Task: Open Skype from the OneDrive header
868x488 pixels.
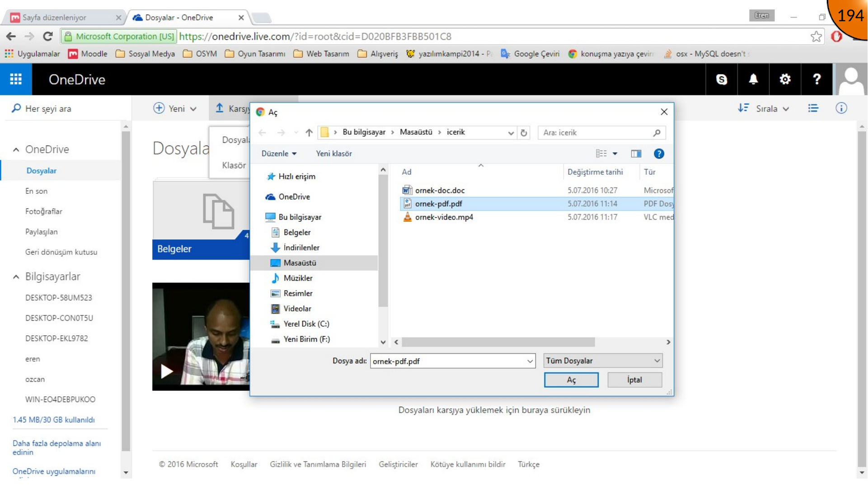Action: tap(722, 79)
